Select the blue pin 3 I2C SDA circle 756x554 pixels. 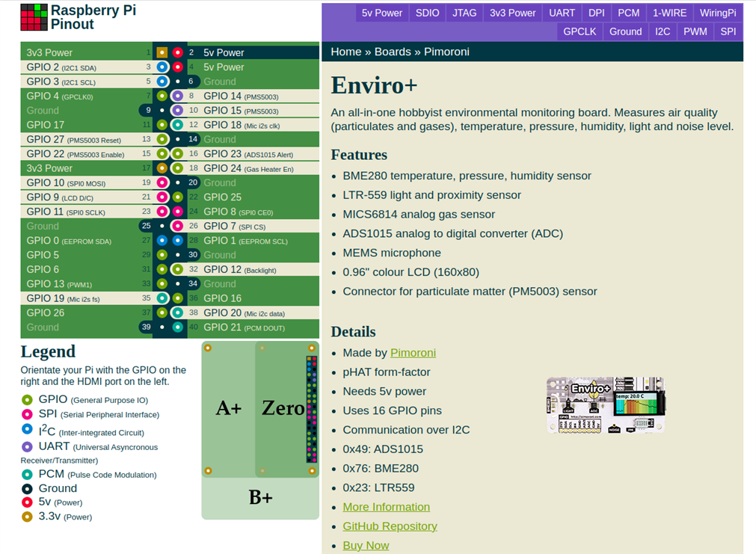click(x=162, y=67)
